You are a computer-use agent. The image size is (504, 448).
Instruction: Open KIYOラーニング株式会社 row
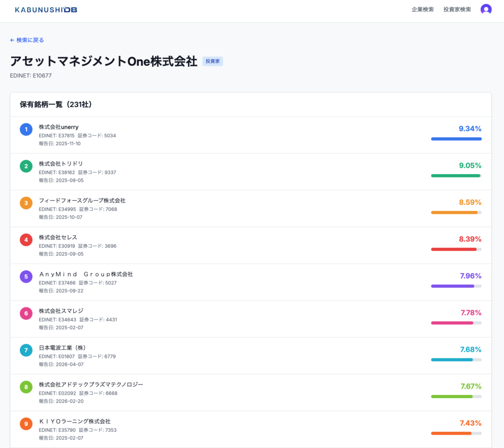[x=75, y=421]
